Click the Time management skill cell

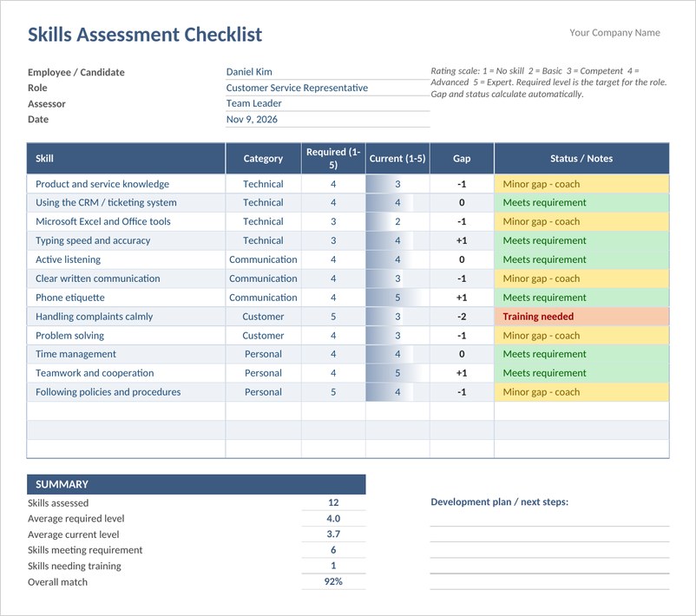[x=126, y=354]
